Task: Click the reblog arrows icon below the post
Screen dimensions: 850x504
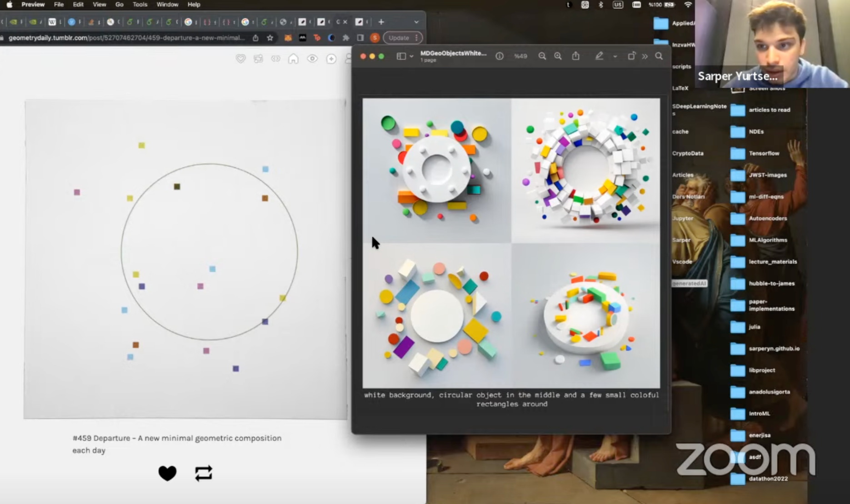Action: pos(204,473)
